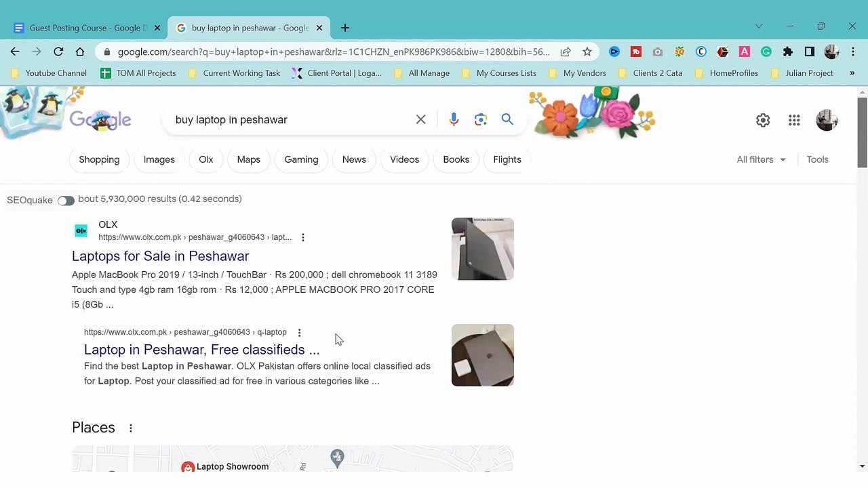Start a voice search with the microphone
This screenshot has width=868, height=488.
point(454,119)
